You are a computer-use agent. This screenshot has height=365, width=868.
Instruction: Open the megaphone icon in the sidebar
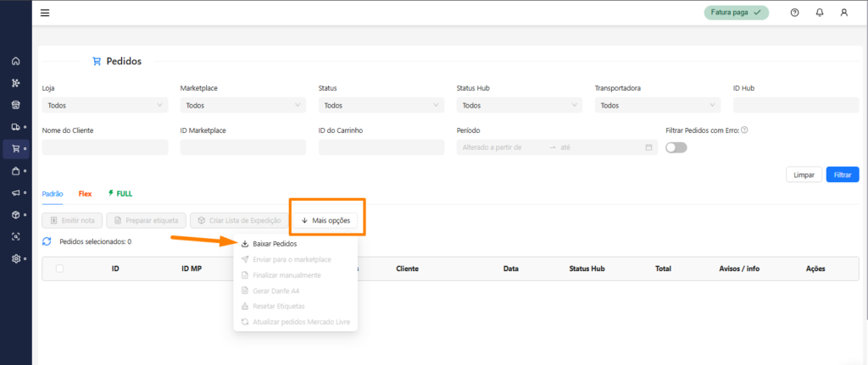pos(16,192)
